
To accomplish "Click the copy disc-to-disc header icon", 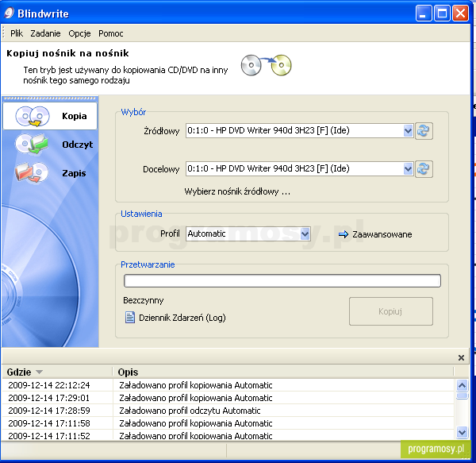I will coord(266,65).
